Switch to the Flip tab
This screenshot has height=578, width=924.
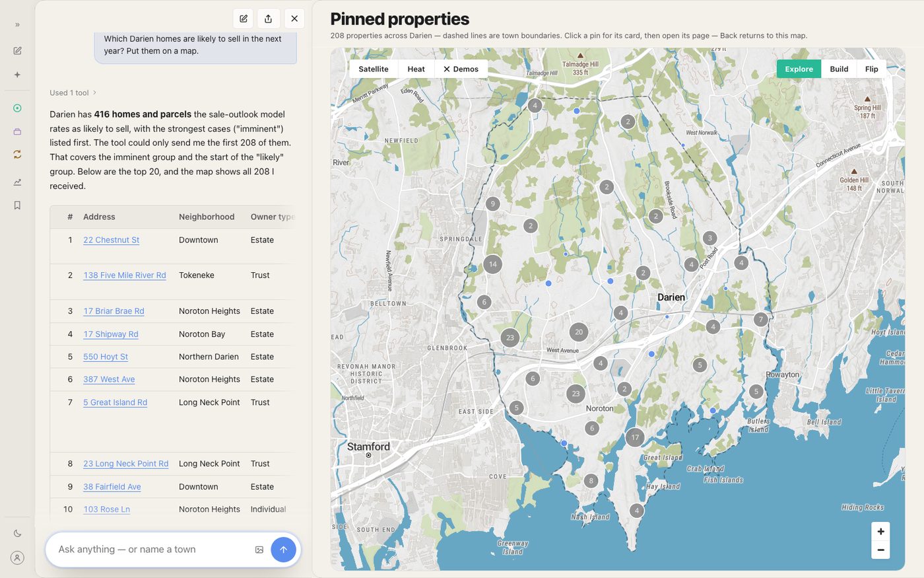(872, 69)
